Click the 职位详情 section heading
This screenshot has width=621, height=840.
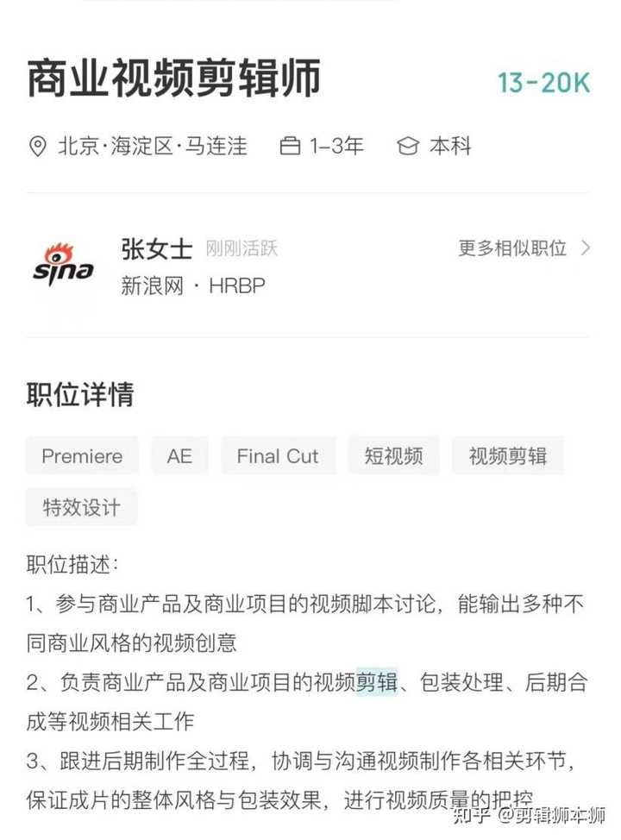coord(80,394)
